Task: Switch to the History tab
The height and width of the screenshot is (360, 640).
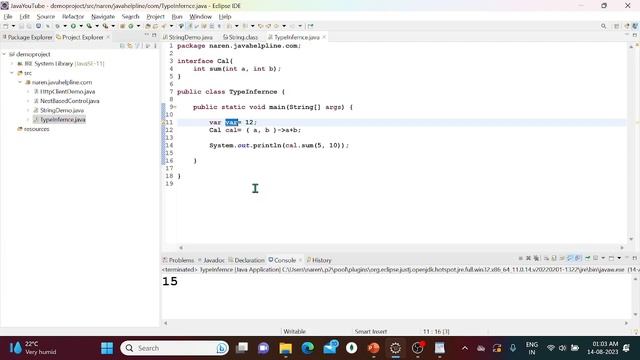Action: click(x=319, y=260)
